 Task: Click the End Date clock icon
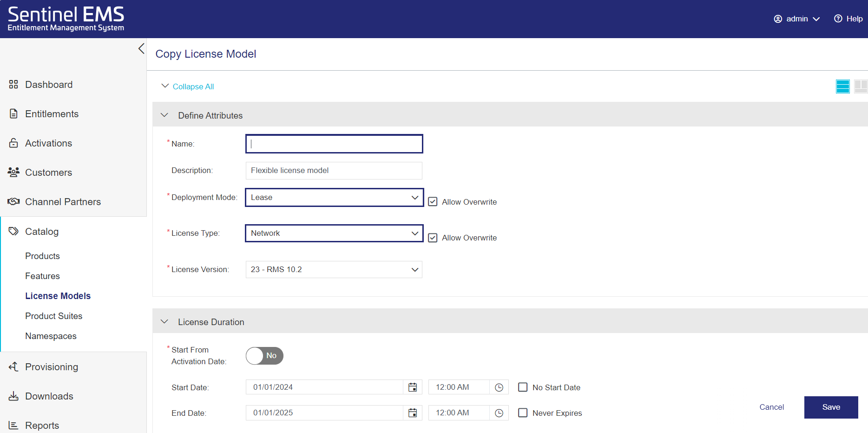pyautogui.click(x=499, y=413)
